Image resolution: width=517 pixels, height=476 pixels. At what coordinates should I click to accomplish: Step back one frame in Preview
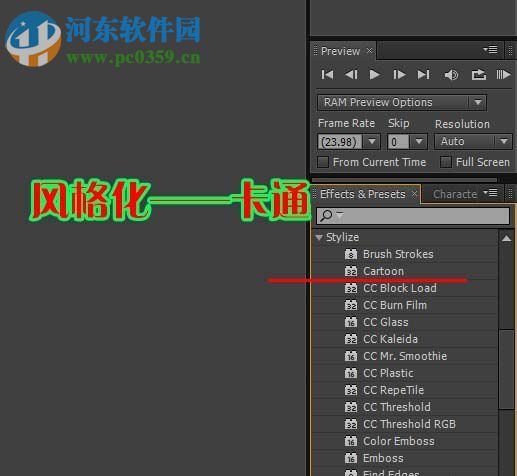351,74
